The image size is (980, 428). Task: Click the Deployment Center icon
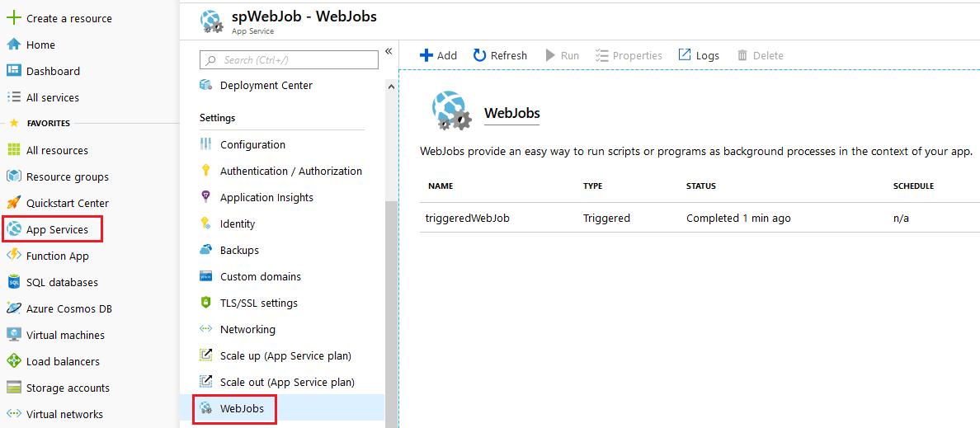coord(205,85)
